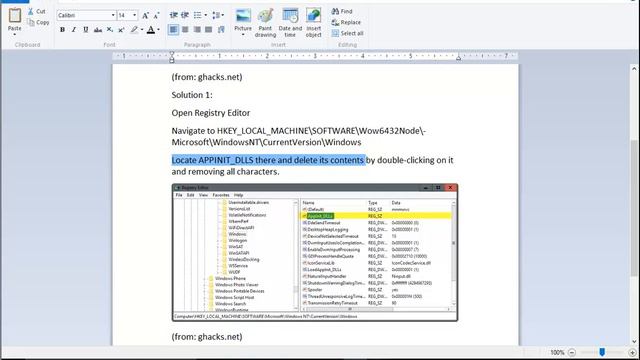Insert Date and time
Viewport: 640px width, 360px height.
click(x=290, y=23)
